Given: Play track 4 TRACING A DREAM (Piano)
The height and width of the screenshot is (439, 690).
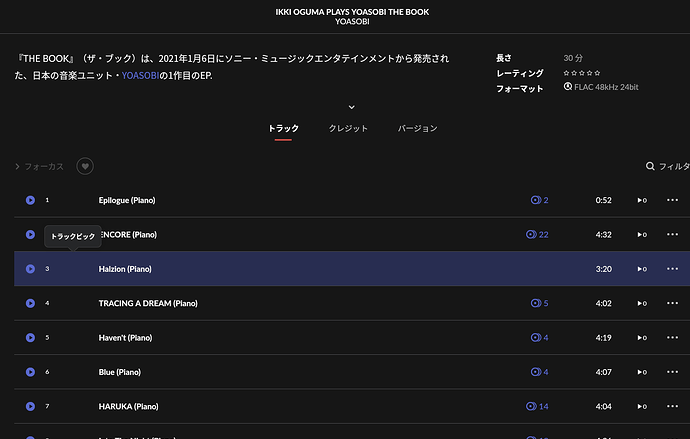Looking at the screenshot, I should click(x=30, y=303).
